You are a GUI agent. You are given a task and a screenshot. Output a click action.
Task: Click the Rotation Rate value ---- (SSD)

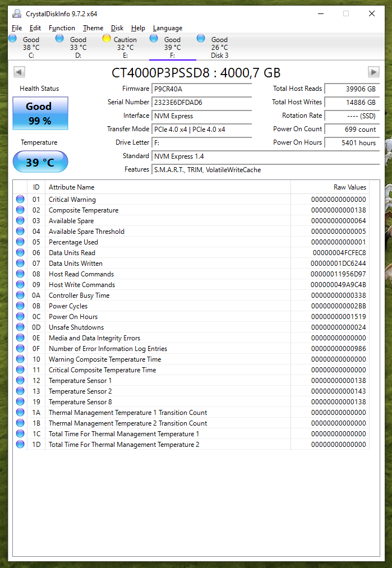352,116
